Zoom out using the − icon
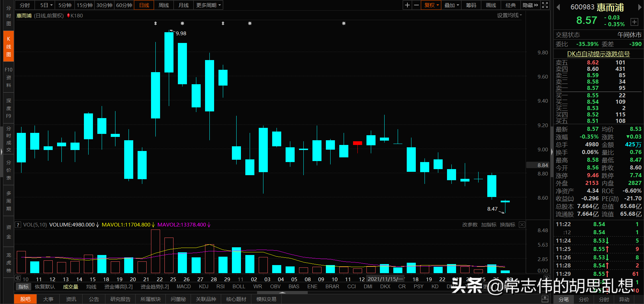 [x=416, y=5]
